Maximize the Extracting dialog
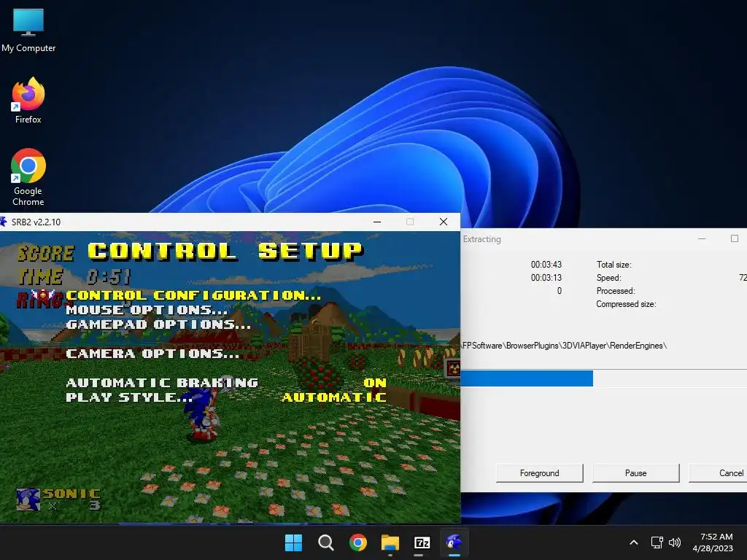Image resolution: width=747 pixels, height=560 pixels. pos(734,238)
